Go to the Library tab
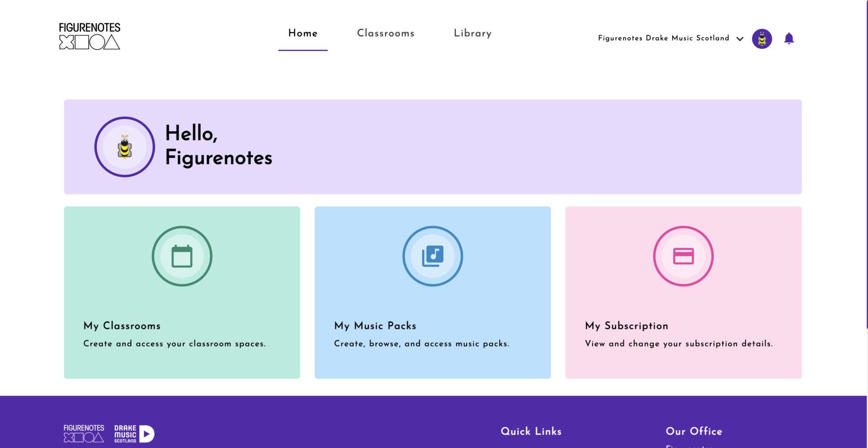The width and height of the screenshot is (868, 448). [x=472, y=33]
